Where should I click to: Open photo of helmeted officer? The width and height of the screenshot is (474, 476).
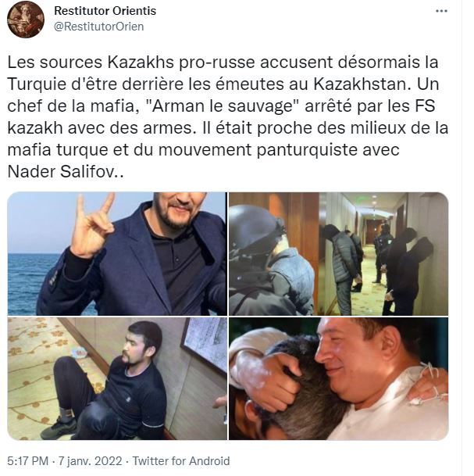(274, 254)
